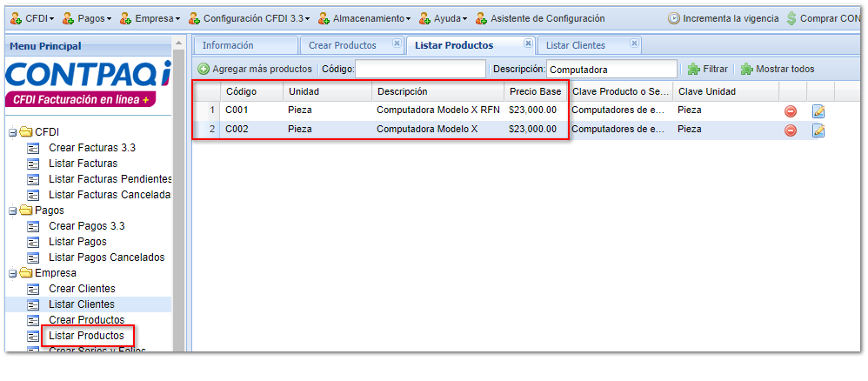Open the Configuración CFDI 3.3 menu
Image resolution: width=868 pixels, height=381 pixels.
click(x=250, y=18)
